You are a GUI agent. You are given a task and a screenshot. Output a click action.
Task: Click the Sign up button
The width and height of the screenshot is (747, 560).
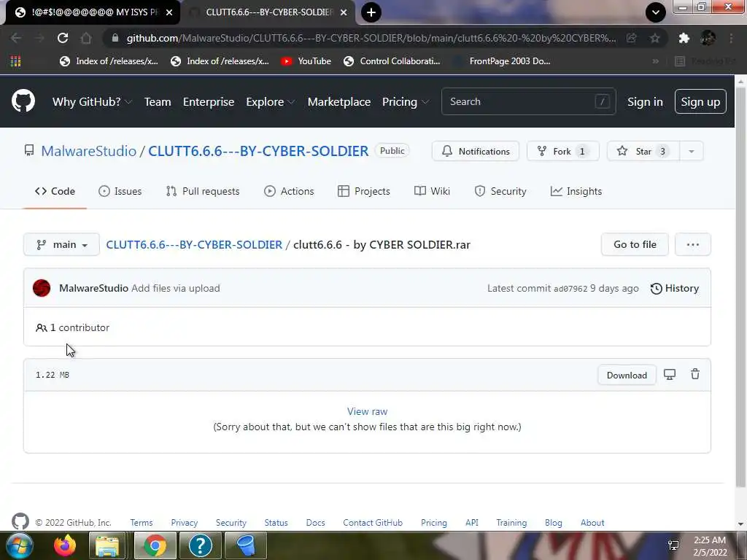(700, 101)
